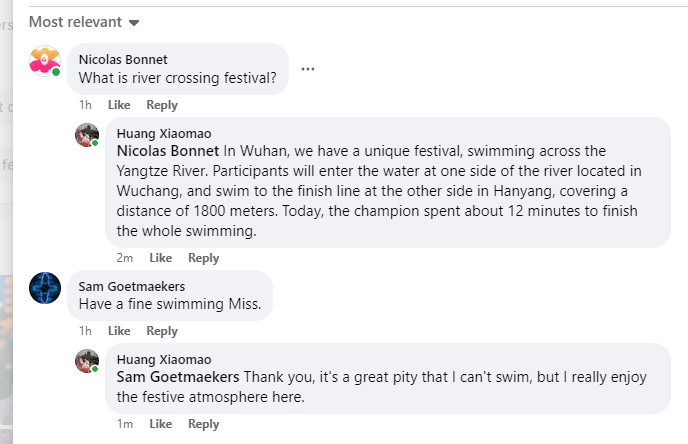The image size is (688, 444).
Task: Reply to Nicolas Bonnet's comment
Action: [x=162, y=105]
